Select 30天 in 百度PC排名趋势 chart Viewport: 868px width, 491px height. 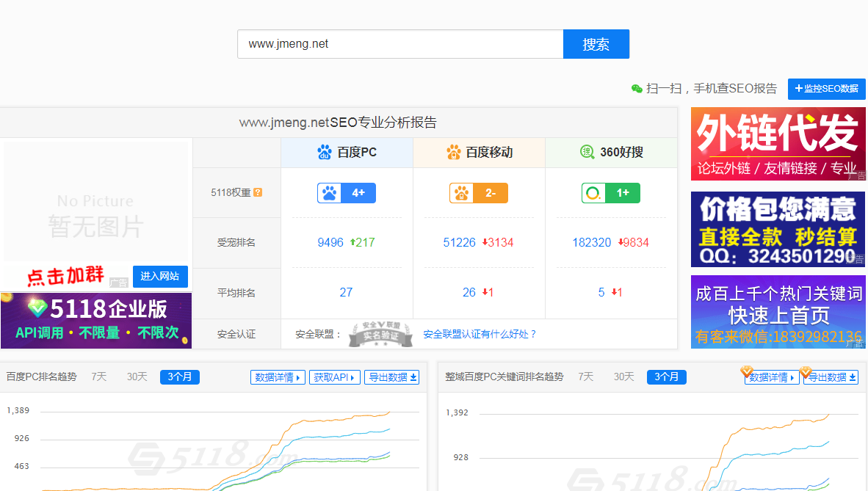pyautogui.click(x=137, y=377)
